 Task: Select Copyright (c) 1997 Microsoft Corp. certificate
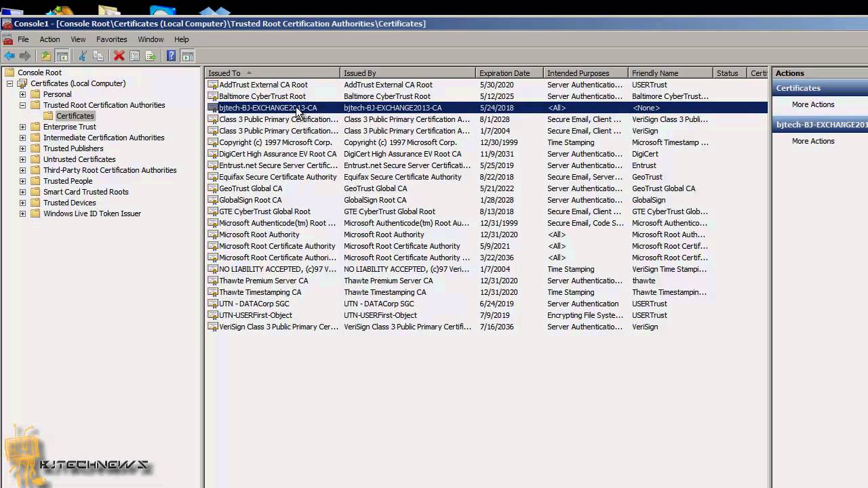tap(275, 142)
